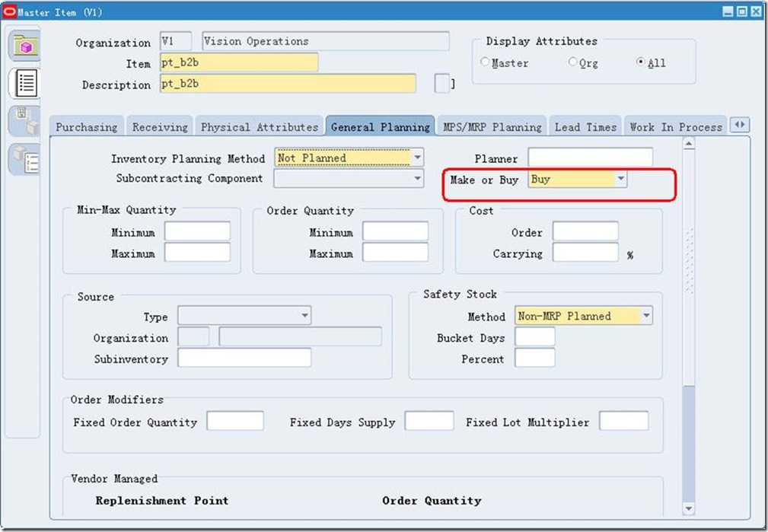The height and width of the screenshot is (532, 768).
Task: Click the Oracle logo in title bar
Action: click(x=9, y=11)
